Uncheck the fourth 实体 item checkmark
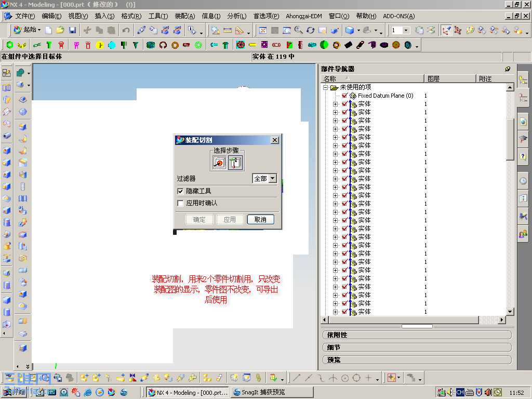 (x=345, y=129)
